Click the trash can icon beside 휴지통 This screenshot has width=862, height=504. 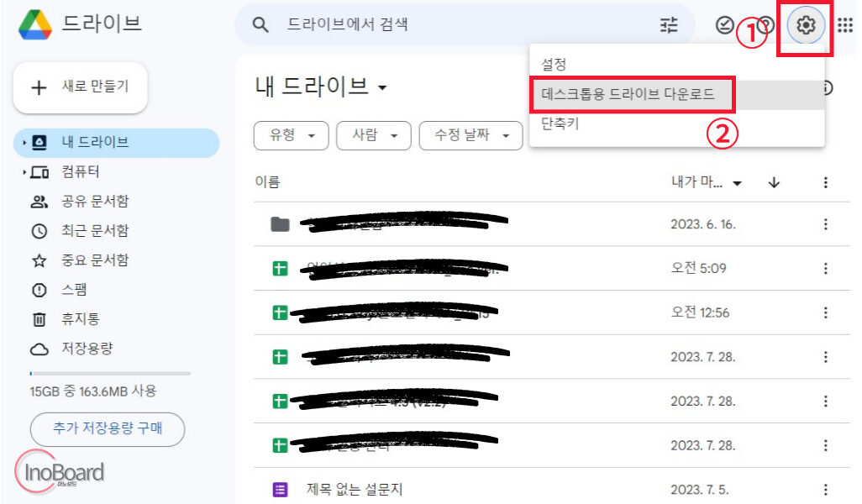39,319
